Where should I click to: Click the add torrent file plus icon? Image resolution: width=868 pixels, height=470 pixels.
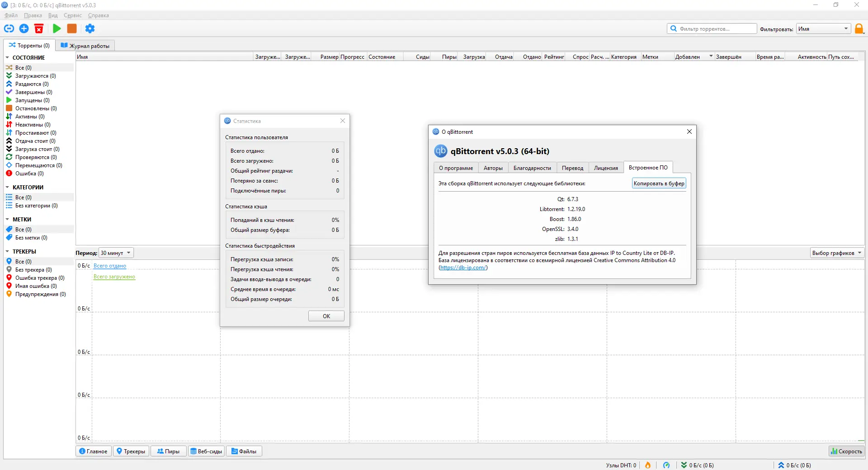point(24,29)
